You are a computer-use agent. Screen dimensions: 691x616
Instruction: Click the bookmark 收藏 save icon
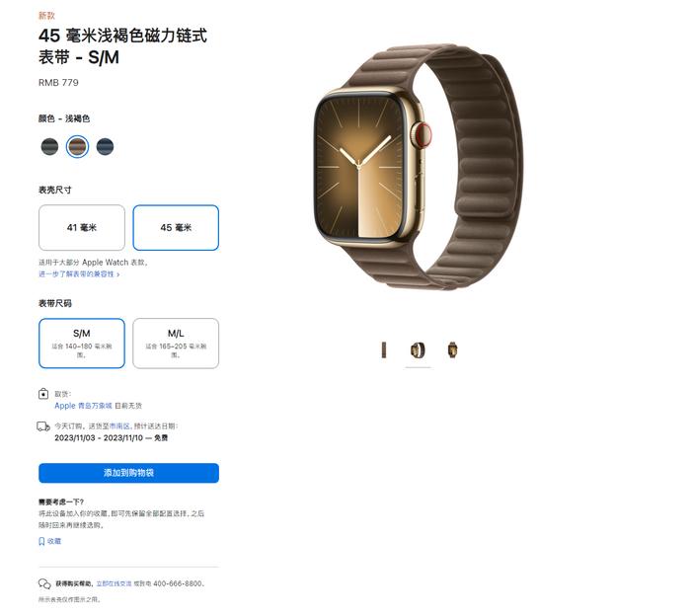(41, 541)
